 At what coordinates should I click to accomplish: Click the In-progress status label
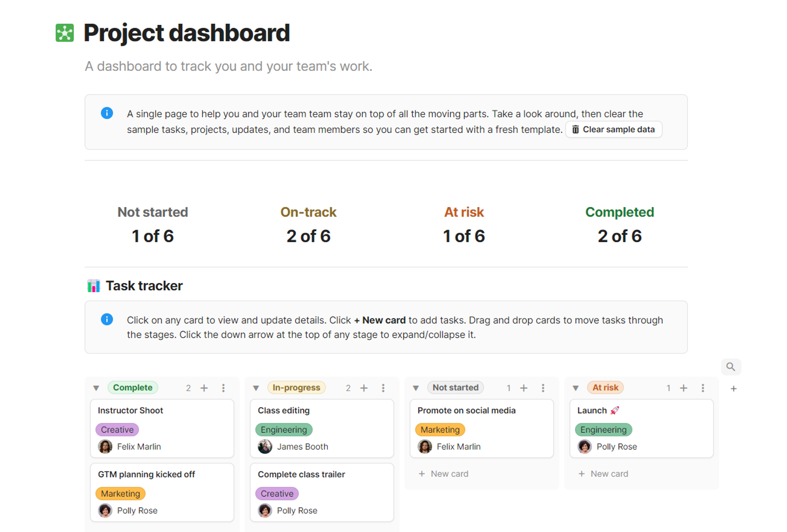pyautogui.click(x=296, y=388)
